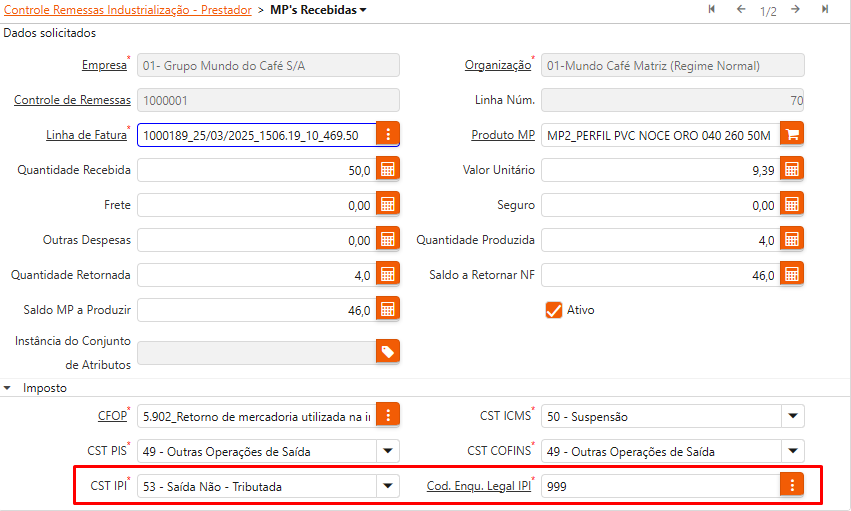851x511 pixels.
Task: Open calculator for Outras Despesas
Action: tap(388, 239)
